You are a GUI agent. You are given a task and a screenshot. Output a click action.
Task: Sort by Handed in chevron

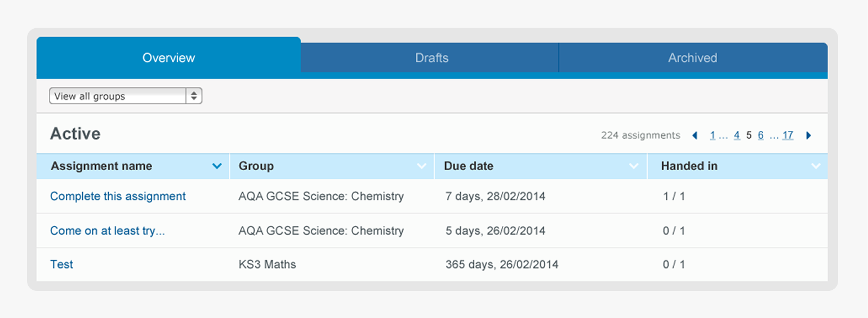click(816, 166)
